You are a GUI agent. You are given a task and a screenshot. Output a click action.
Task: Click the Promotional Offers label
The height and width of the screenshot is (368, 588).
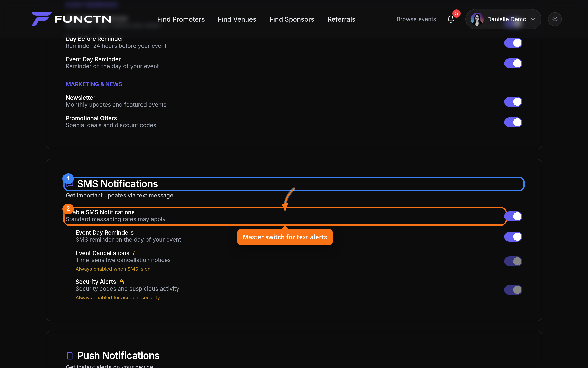pyautogui.click(x=91, y=118)
